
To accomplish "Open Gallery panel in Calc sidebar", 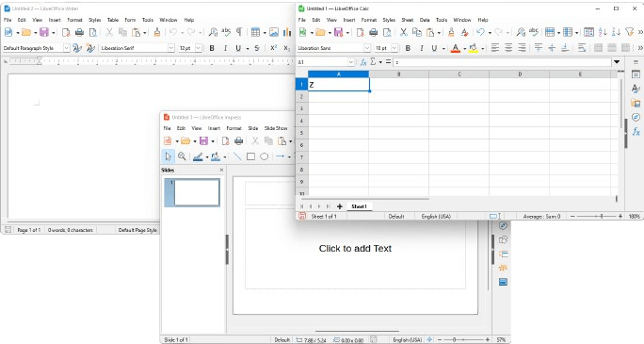I will pyautogui.click(x=636, y=103).
